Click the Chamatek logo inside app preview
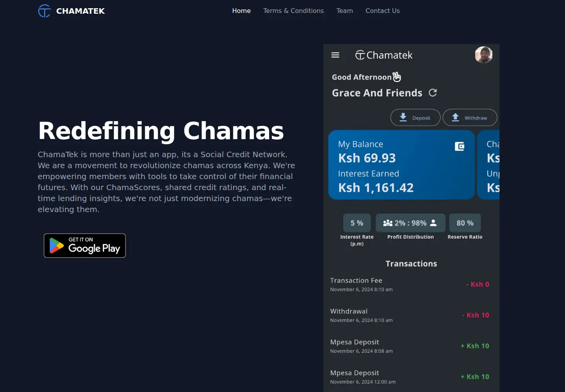The height and width of the screenshot is (392, 565). point(384,55)
